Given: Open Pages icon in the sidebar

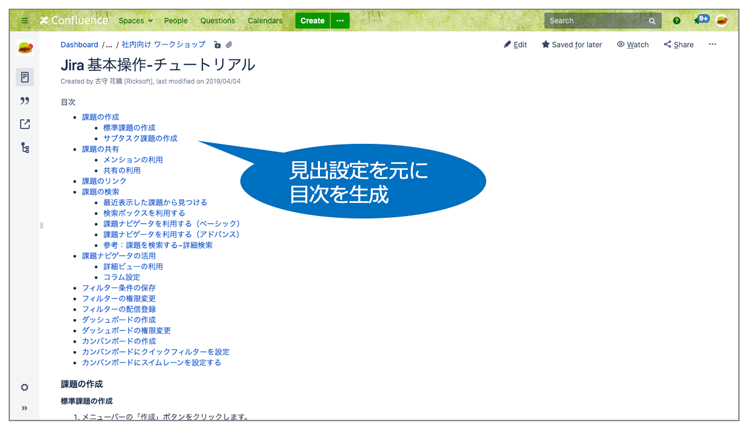Looking at the screenshot, I should pyautogui.click(x=25, y=77).
